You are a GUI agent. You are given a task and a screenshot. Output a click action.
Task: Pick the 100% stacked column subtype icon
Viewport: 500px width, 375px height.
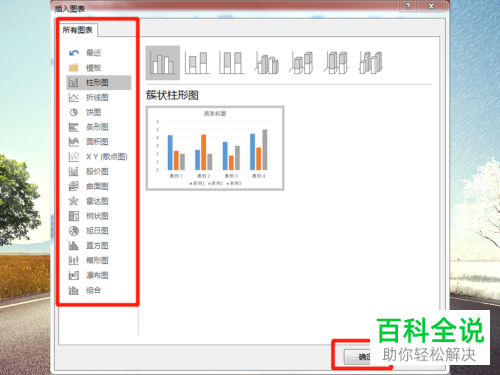(231, 63)
